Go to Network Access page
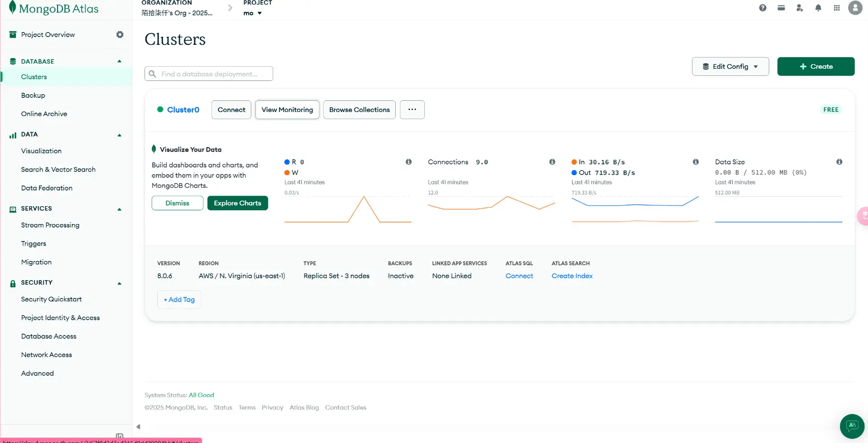This screenshot has width=868, height=443. pos(46,355)
